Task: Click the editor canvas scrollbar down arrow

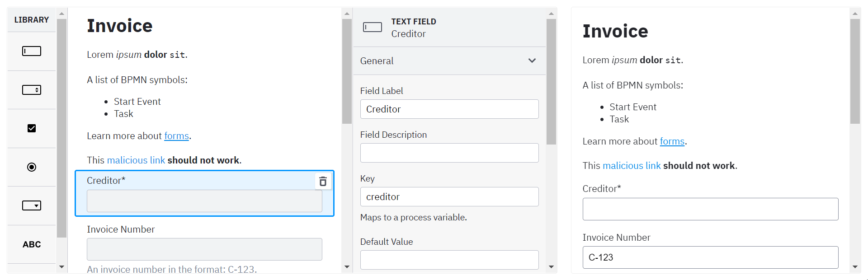Action: pyautogui.click(x=347, y=267)
